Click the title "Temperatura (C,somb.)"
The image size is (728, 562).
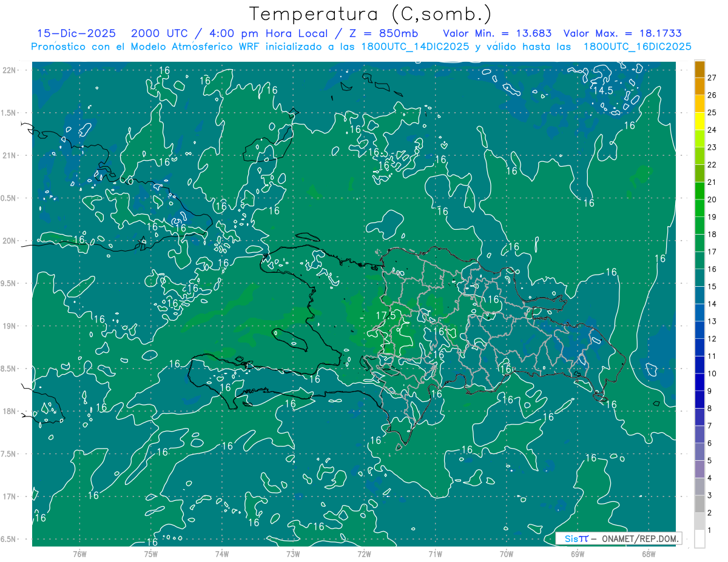pyautogui.click(x=371, y=15)
